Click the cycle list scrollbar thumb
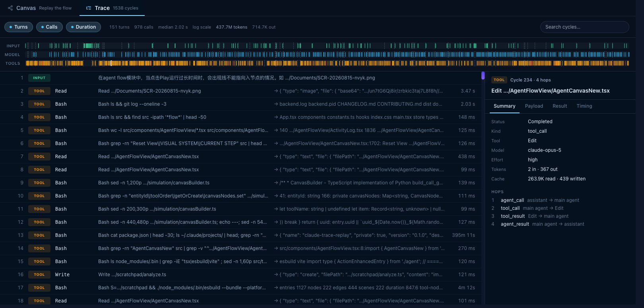Image resolution: width=644 pixels, height=308 pixels. 483,76
